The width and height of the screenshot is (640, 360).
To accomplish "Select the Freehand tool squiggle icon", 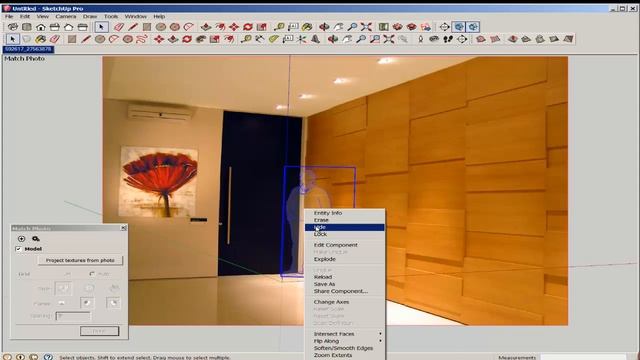I will point(142,39).
